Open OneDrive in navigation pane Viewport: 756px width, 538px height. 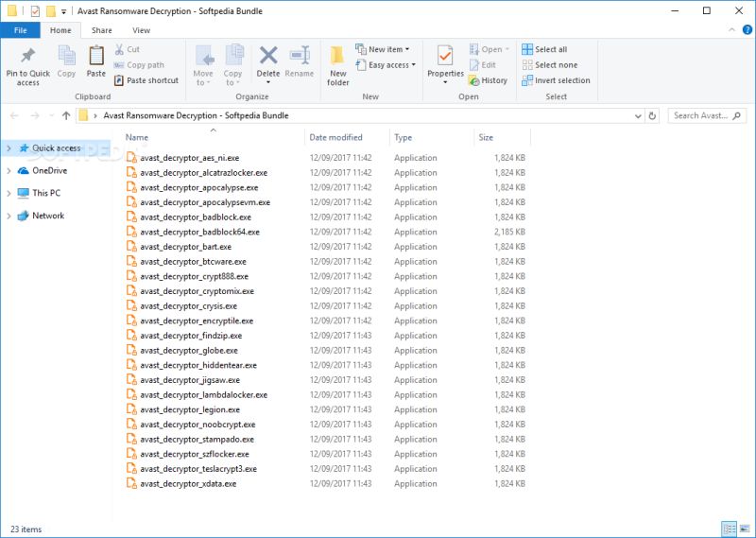point(43,170)
